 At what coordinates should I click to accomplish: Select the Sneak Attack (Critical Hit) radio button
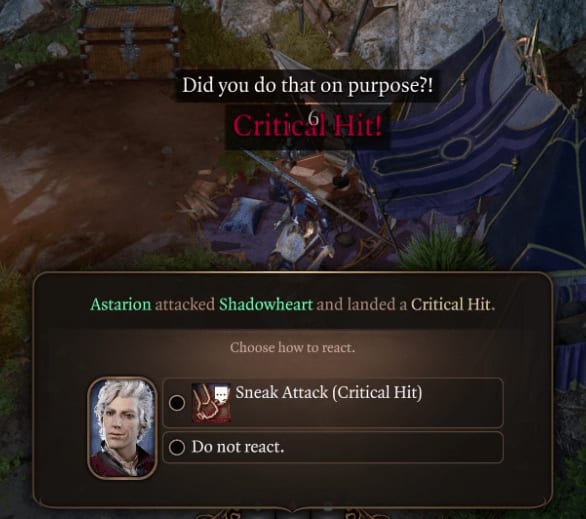pos(177,403)
